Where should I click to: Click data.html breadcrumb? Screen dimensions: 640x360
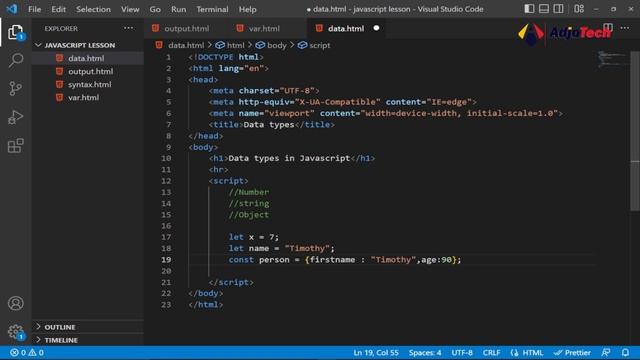tap(186, 45)
